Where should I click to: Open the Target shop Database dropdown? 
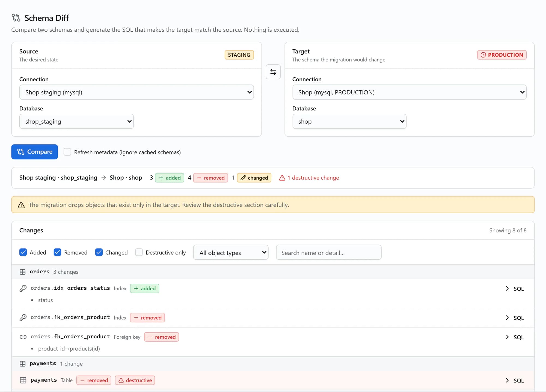click(349, 121)
